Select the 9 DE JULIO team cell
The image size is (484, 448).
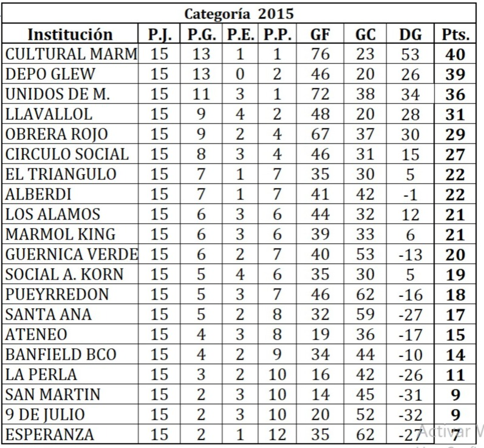coord(70,415)
